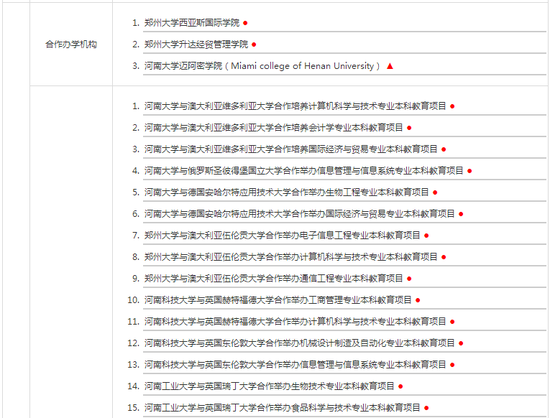This screenshot has width=550, height=418.
Task: Select project 3 维多利亚大学 国际经济与贸易 link
Action: 291,149
